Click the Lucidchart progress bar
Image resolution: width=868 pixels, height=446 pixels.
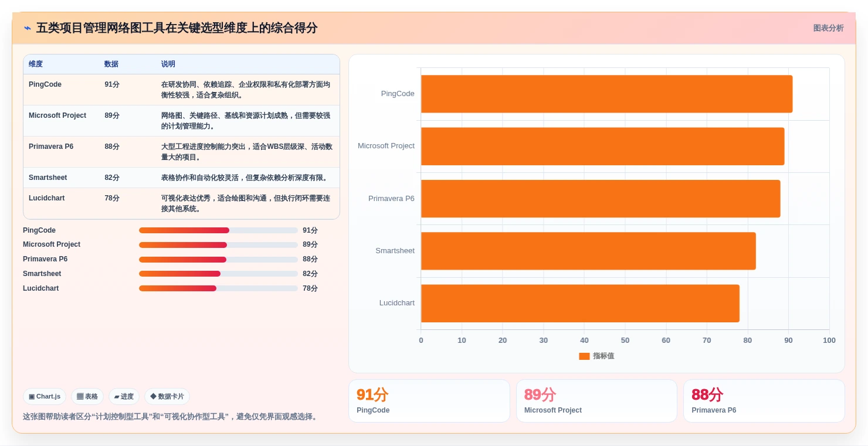(x=218, y=288)
